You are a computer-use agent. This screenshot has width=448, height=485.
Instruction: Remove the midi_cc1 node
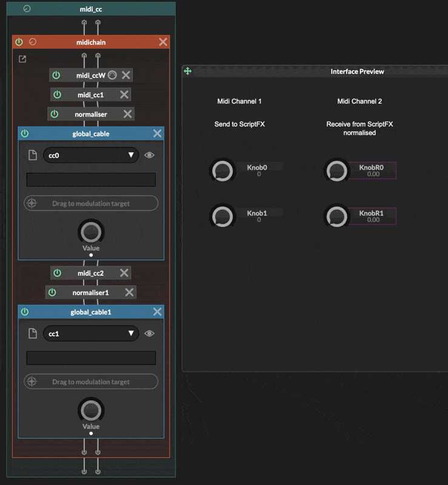pos(124,95)
